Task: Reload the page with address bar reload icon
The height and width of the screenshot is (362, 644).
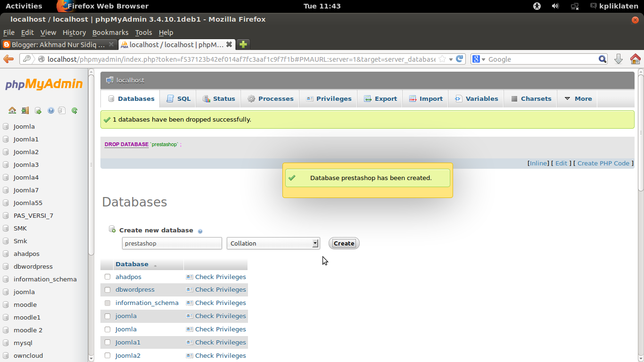Action: [x=460, y=59]
